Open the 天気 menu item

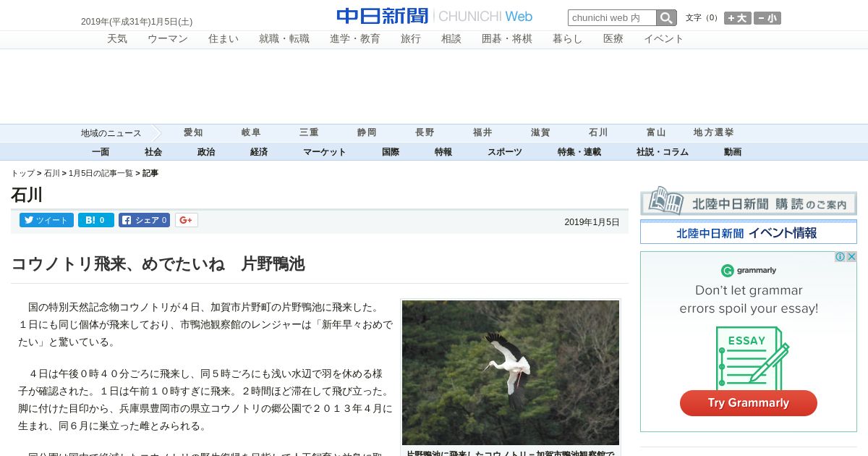(117, 39)
